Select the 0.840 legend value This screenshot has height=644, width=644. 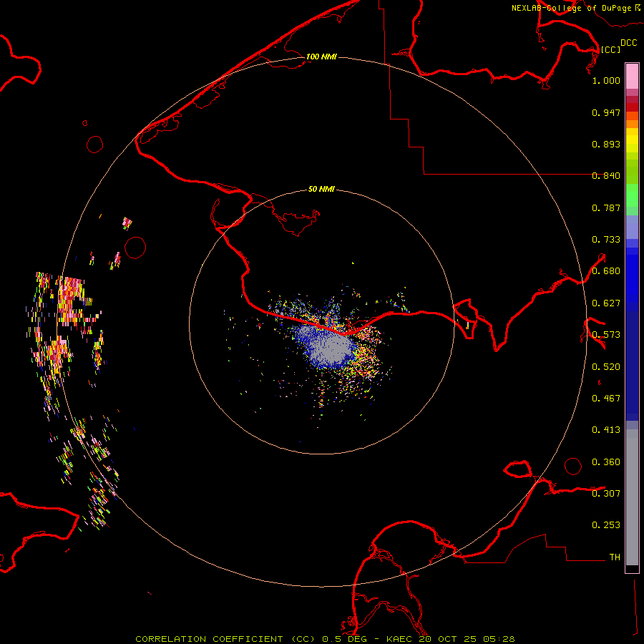click(x=606, y=176)
